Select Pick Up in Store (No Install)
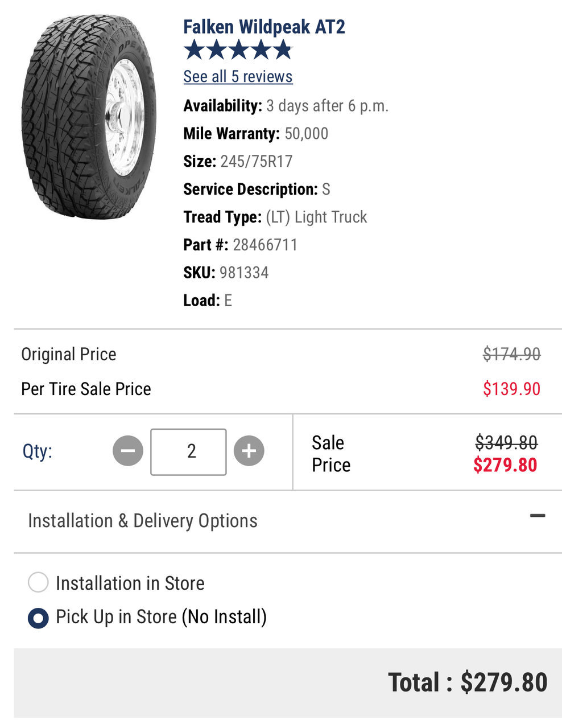 point(38,618)
